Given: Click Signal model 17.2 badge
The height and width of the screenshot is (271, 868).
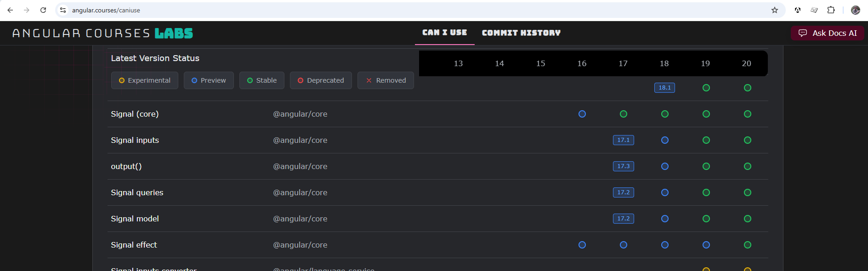Looking at the screenshot, I should (624, 219).
